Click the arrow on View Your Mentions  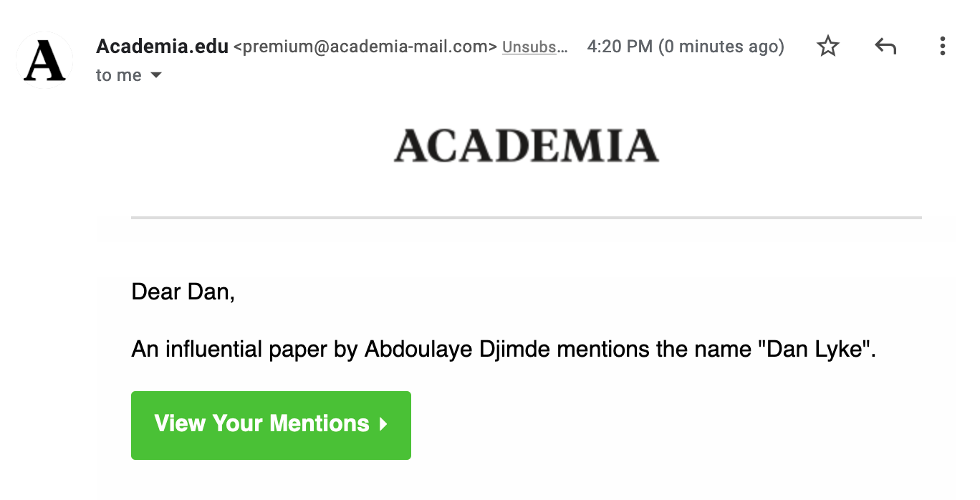[x=383, y=424]
